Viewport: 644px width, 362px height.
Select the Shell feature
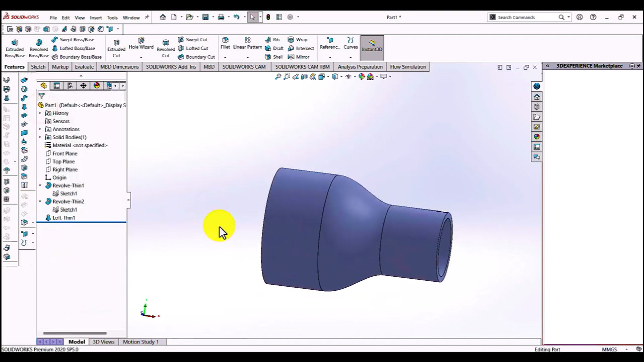pyautogui.click(x=274, y=57)
